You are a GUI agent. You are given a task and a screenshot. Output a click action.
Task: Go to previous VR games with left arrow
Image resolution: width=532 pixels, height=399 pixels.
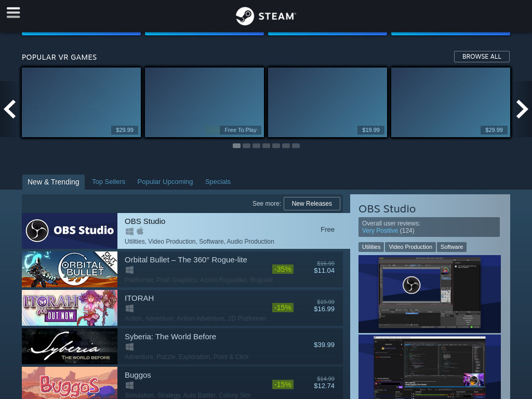click(x=9, y=109)
